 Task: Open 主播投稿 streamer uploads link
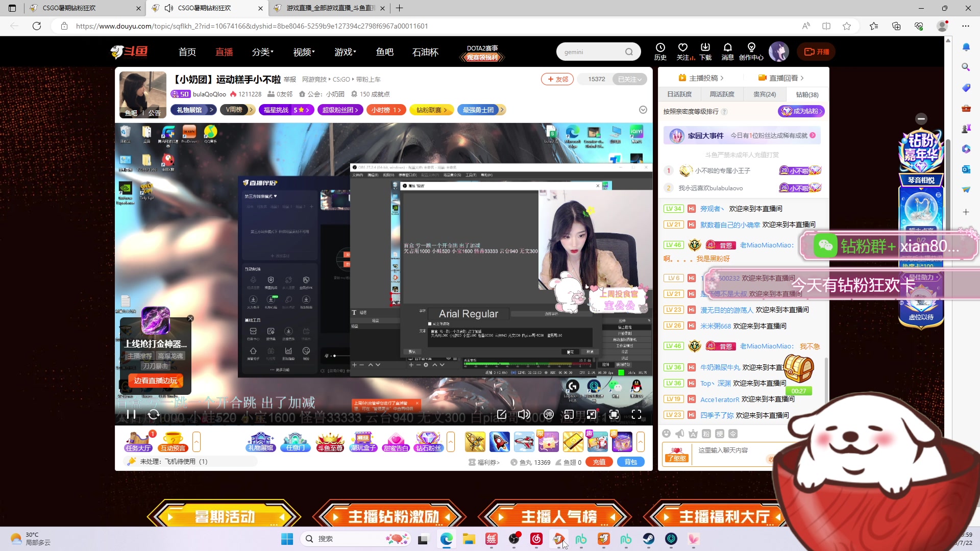pyautogui.click(x=701, y=78)
